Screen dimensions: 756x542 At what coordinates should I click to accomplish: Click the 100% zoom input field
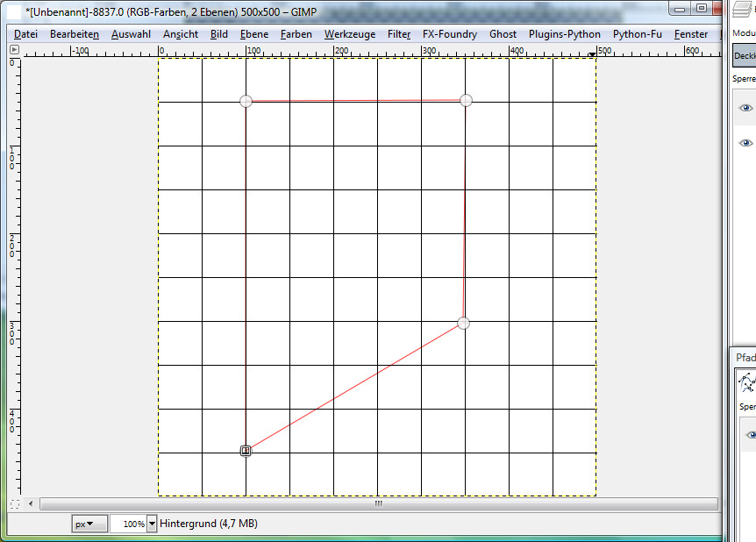[x=128, y=524]
